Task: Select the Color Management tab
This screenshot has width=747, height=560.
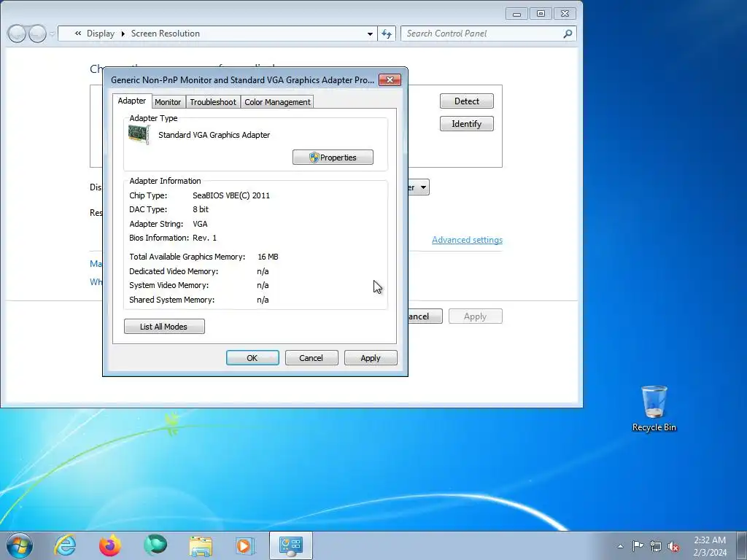Action: [x=277, y=102]
